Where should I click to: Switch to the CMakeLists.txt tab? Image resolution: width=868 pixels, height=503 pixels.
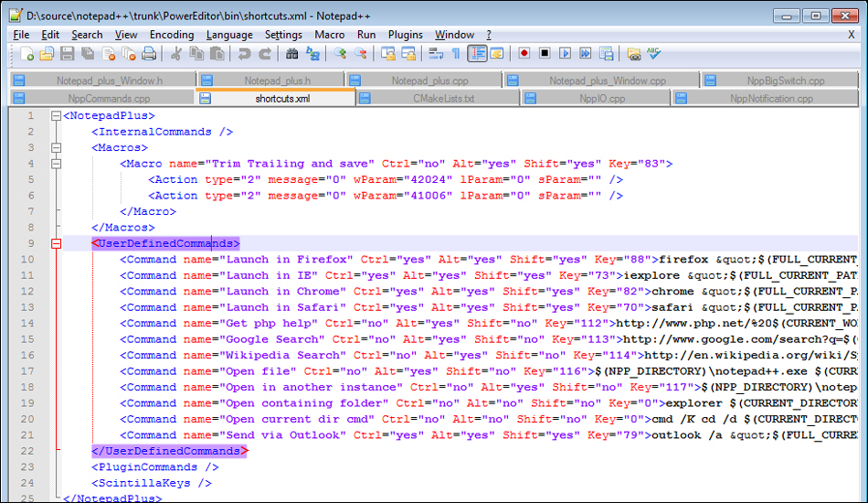click(438, 98)
